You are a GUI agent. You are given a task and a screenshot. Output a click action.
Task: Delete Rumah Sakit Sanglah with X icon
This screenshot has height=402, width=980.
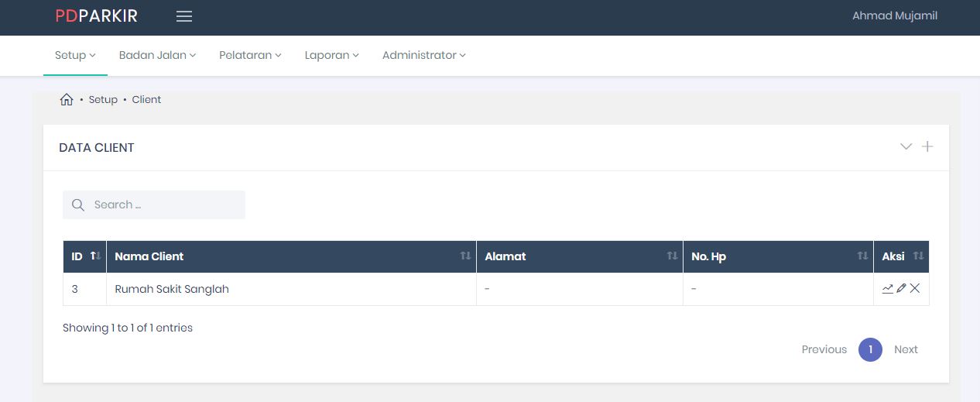(915, 289)
